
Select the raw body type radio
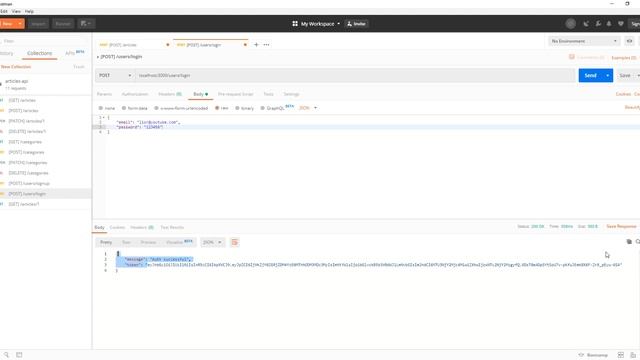tap(217, 108)
